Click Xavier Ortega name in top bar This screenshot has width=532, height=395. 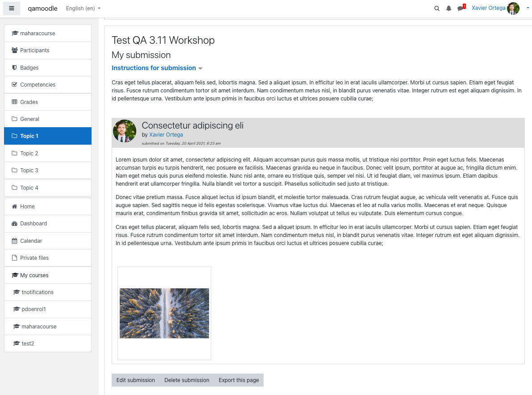[488, 8]
